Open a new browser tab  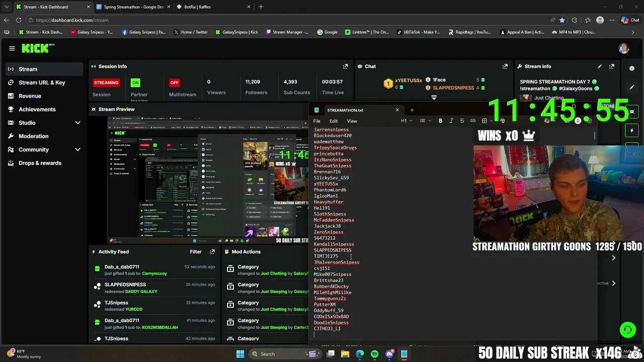[261, 7]
